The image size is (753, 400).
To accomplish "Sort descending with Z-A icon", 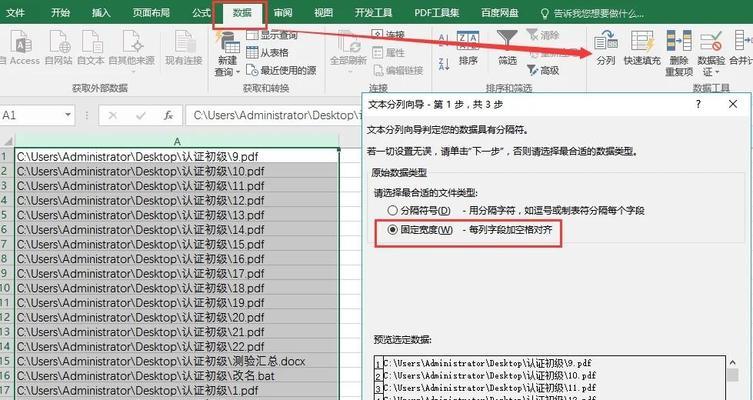I will [444, 63].
